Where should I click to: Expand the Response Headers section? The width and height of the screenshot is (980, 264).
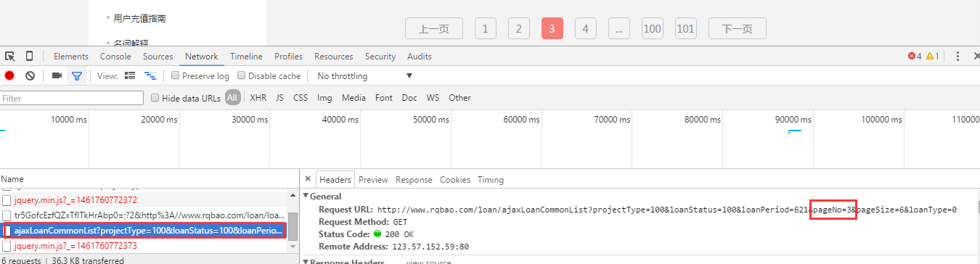tap(306, 261)
